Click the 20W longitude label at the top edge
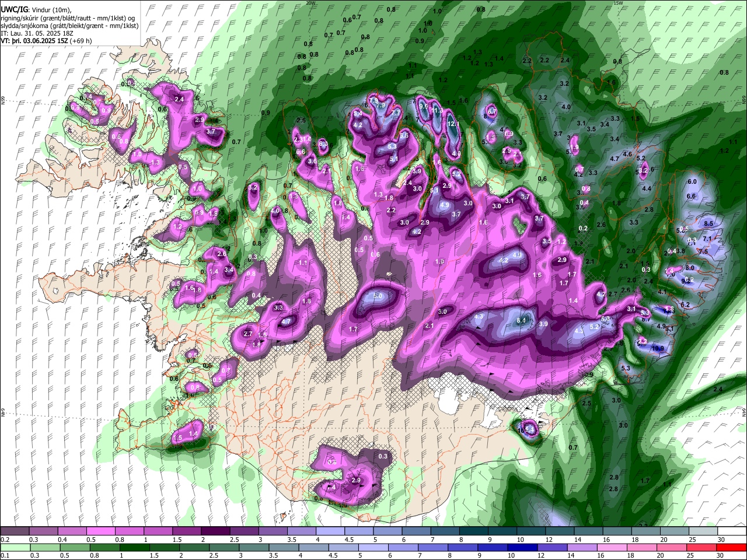 coord(310,2)
